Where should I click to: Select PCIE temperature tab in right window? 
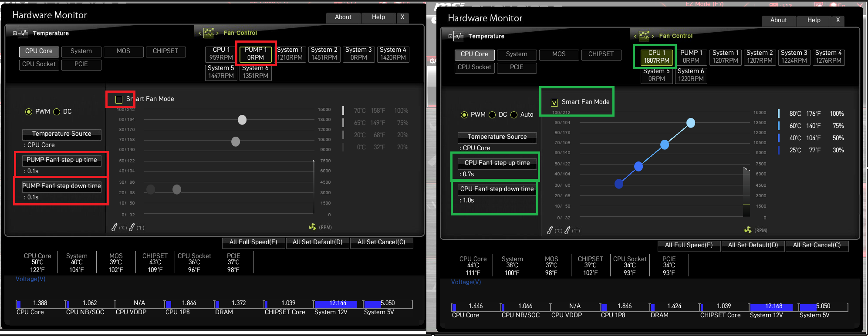517,67
